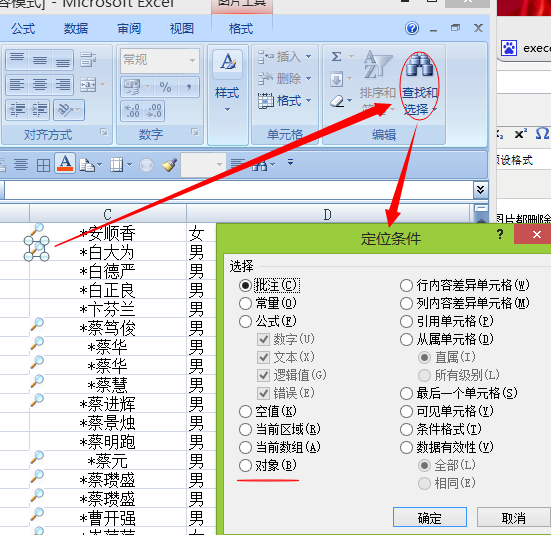Click the comma style button
Image resolution: width=551 pixels, height=535 pixels.
coord(189,87)
